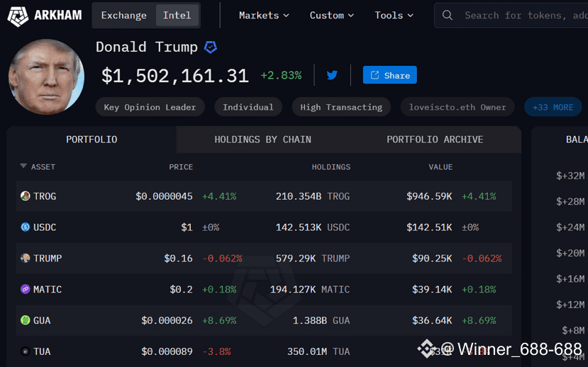Click the loveiscto.eth Owner tag
Screen dimensions: 588x367
[x=457, y=107]
